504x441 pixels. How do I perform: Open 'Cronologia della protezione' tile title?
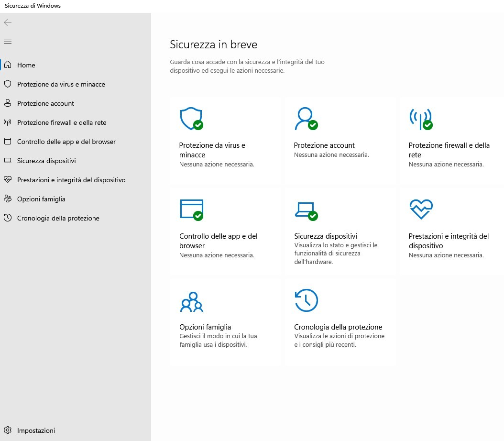pos(338,327)
